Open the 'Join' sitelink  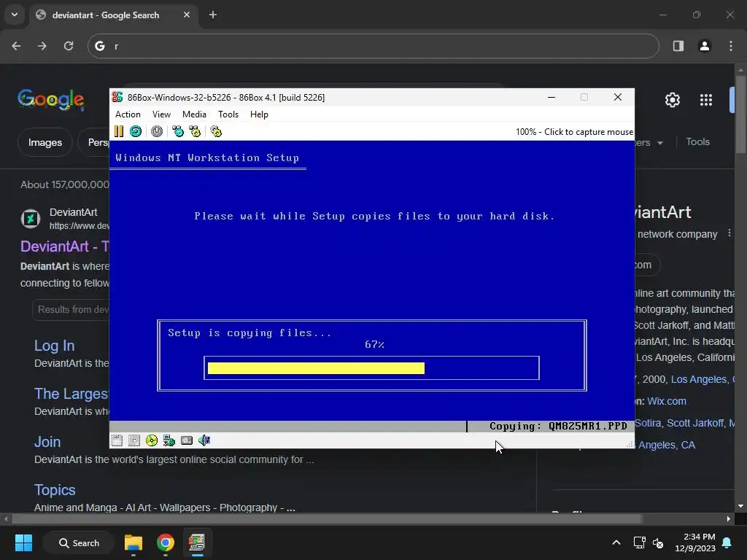(x=47, y=442)
